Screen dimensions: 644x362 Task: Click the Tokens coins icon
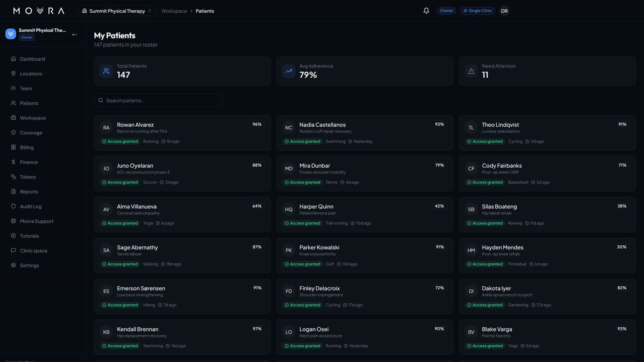click(13, 177)
